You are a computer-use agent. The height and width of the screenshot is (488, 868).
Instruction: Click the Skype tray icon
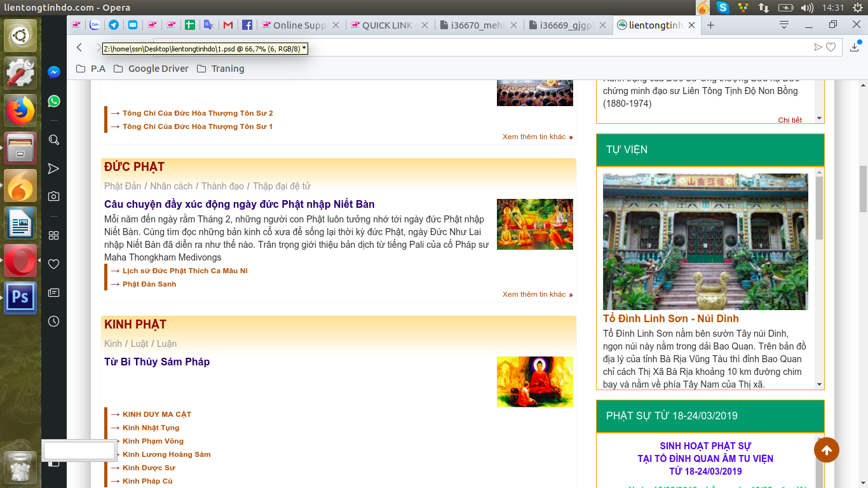tap(722, 8)
